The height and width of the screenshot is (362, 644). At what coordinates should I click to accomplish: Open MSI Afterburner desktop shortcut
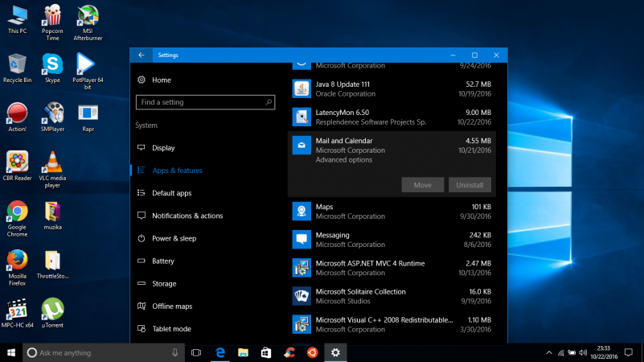coord(88,23)
